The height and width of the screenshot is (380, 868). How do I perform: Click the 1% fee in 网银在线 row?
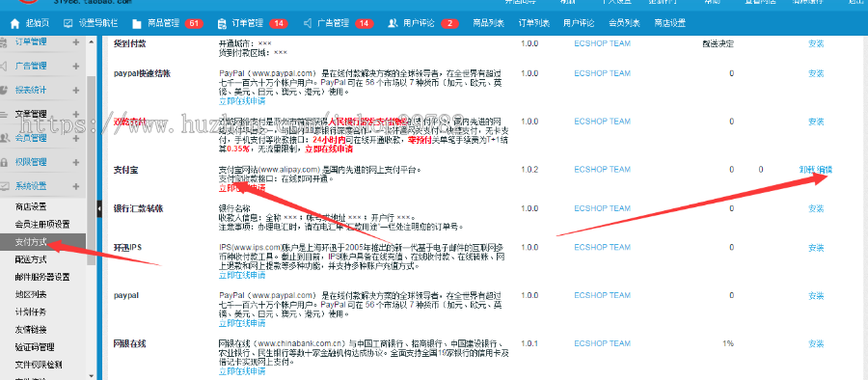pos(728,343)
